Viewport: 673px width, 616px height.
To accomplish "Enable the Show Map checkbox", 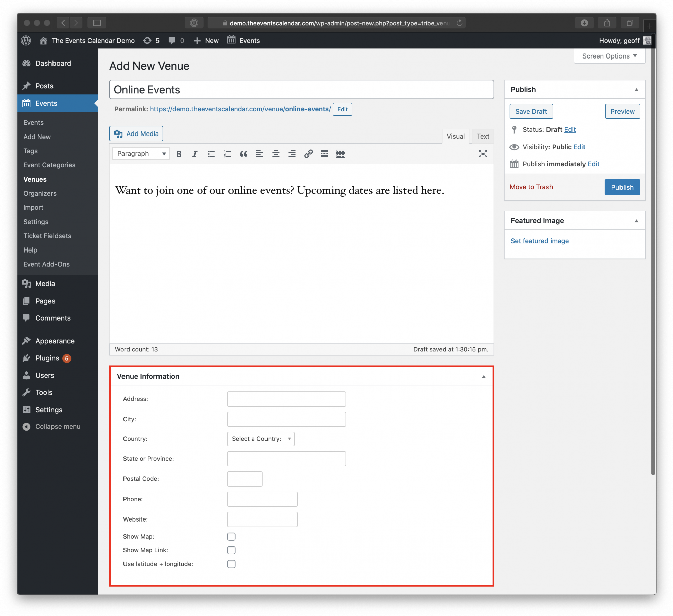I will (231, 537).
